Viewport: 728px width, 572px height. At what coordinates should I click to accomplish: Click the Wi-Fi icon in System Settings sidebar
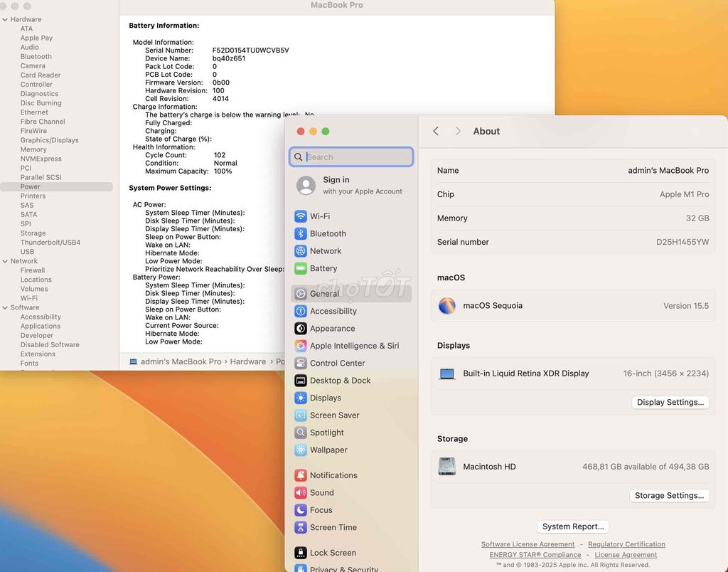point(301,216)
